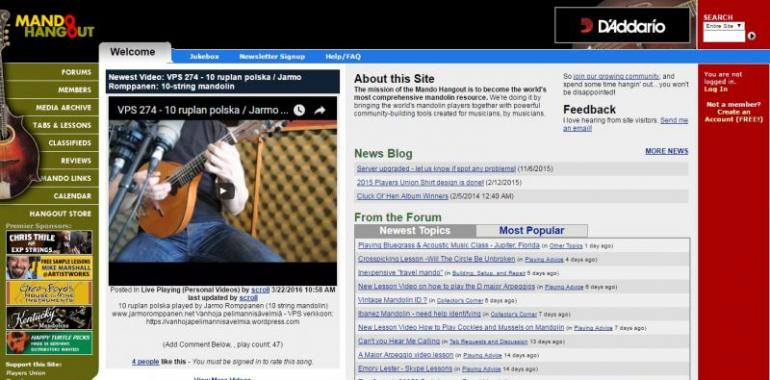Open Members from the sidebar
Screen dimensions: 770x380
[75, 90]
